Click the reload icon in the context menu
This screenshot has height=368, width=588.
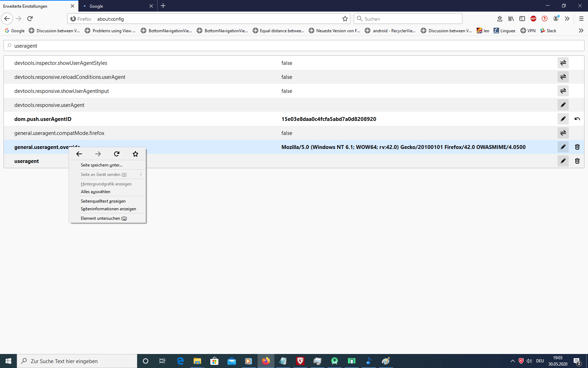[x=117, y=154]
